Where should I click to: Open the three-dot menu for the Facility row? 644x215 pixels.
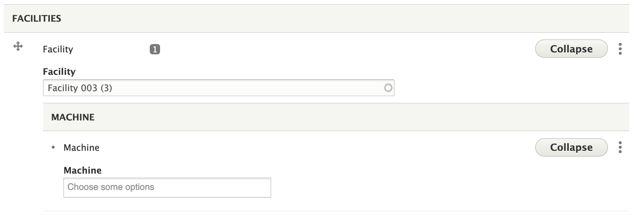coord(620,49)
